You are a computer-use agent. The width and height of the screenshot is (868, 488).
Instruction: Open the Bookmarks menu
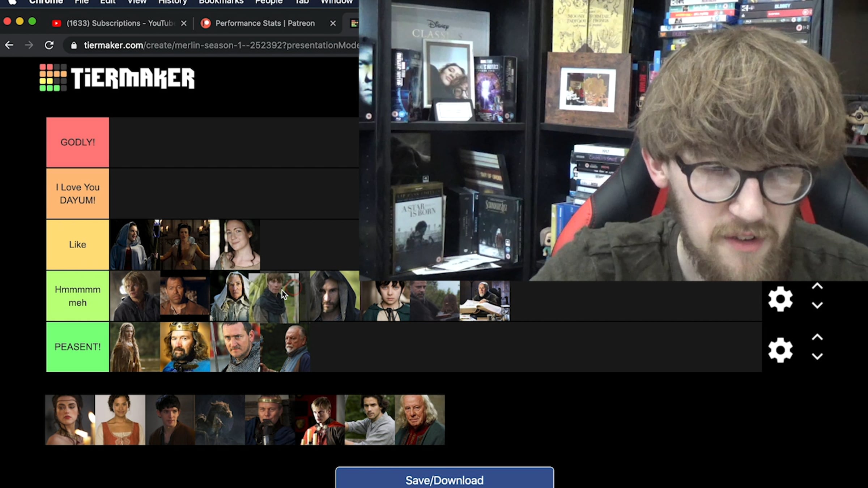click(221, 2)
